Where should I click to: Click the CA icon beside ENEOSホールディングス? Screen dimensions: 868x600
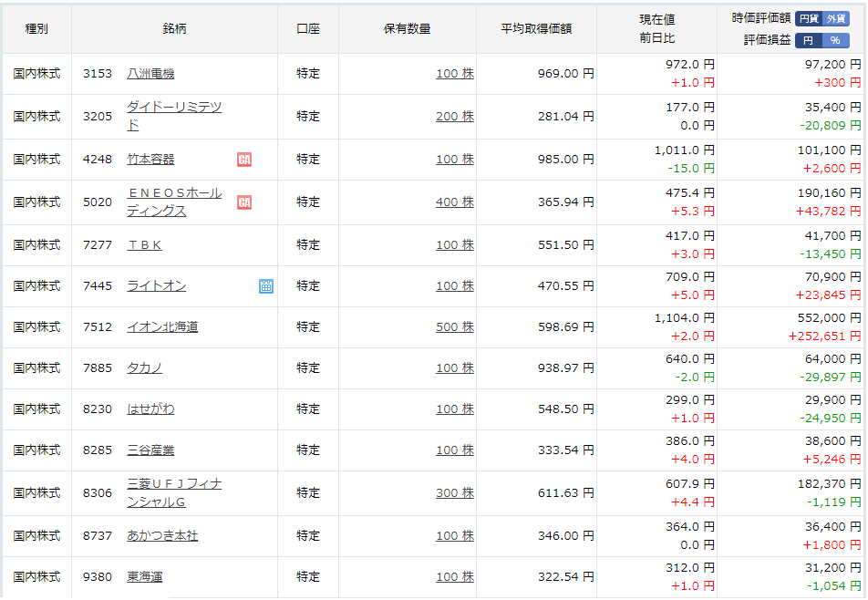point(244,202)
